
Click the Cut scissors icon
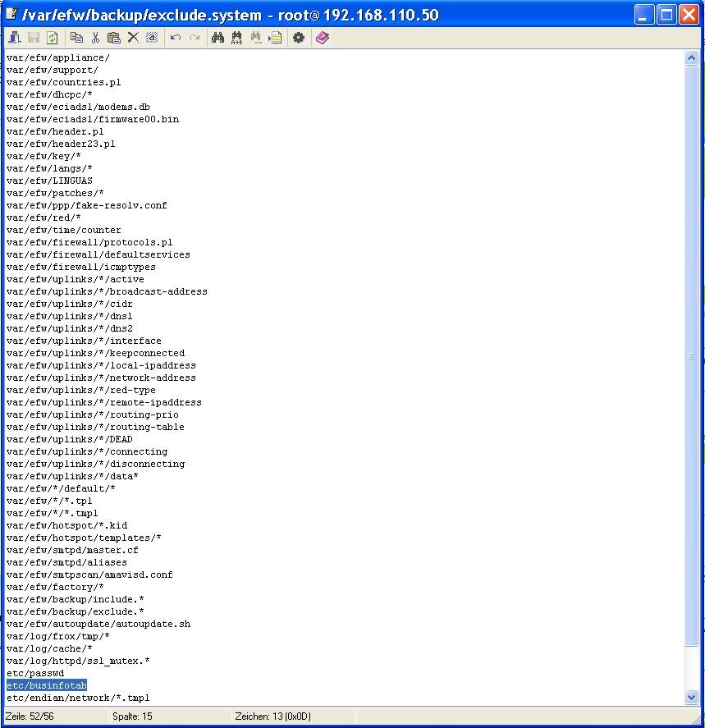95,38
